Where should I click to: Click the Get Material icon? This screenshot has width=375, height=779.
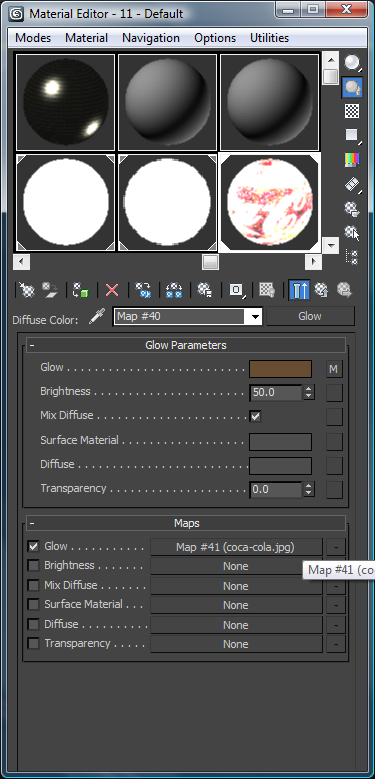27,290
